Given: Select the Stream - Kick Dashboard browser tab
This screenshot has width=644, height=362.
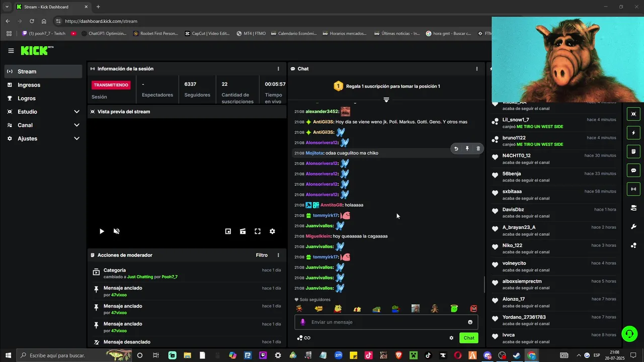Looking at the screenshot, I should tap(52, 7).
